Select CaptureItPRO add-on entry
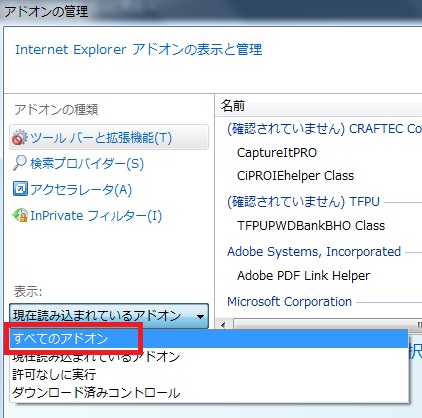This screenshot has width=422, height=418. click(x=277, y=153)
